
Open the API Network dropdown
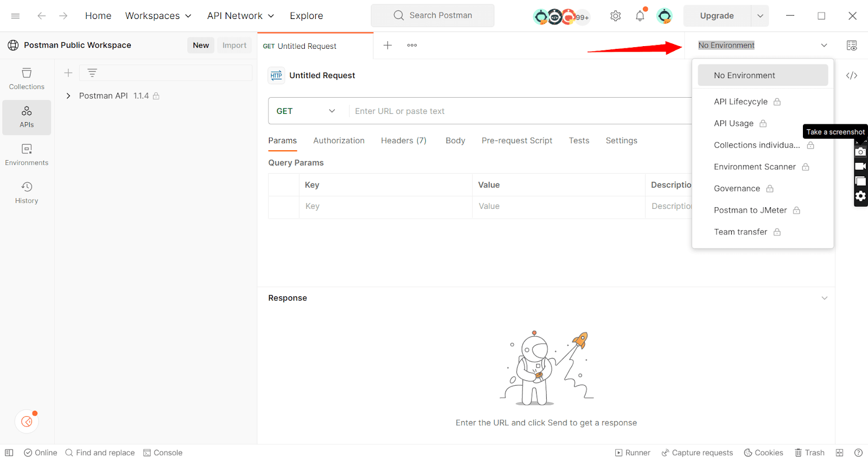[x=240, y=16]
